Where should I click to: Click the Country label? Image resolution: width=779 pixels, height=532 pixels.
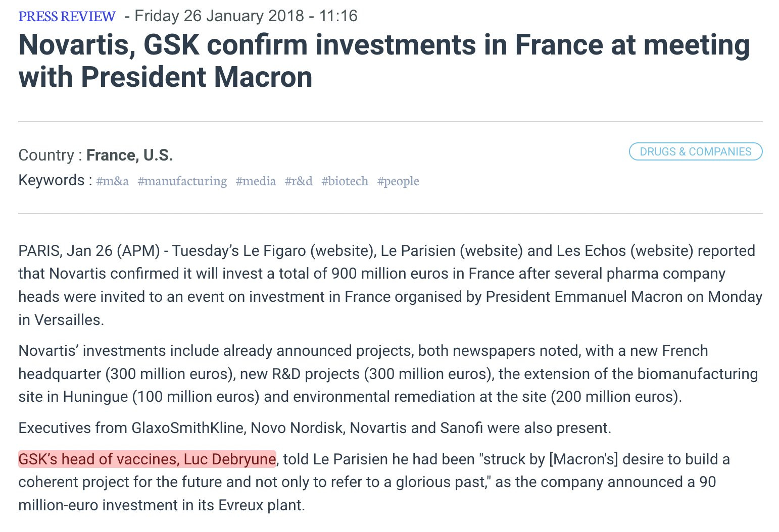(50, 155)
